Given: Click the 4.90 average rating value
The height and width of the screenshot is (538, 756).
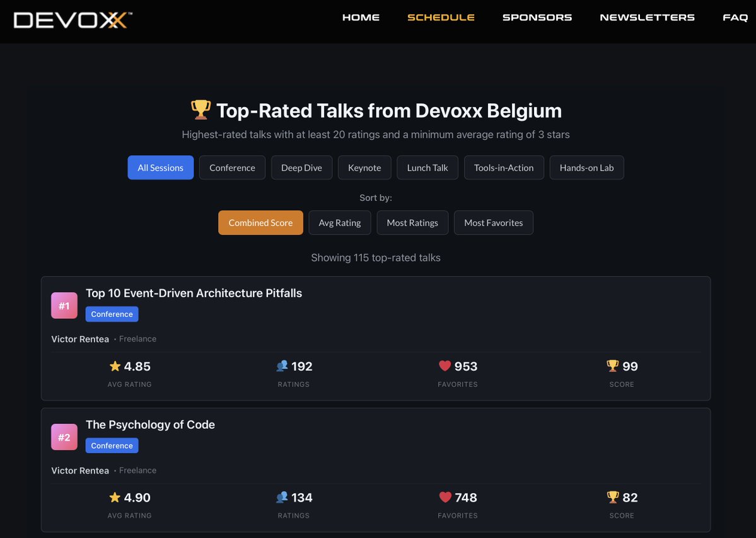Looking at the screenshot, I should pos(137,498).
